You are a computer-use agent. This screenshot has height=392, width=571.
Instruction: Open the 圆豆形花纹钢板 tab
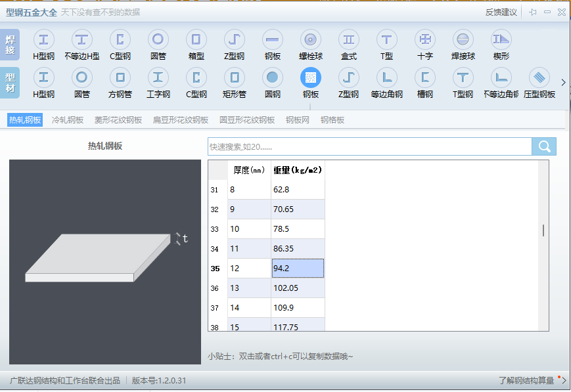(x=247, y=120)
